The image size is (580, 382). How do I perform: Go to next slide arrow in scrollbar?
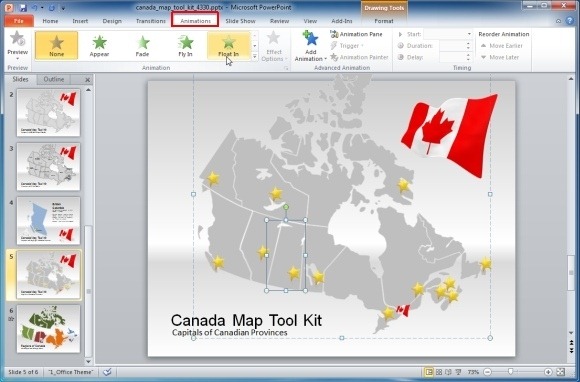click(x=571, y=350)
